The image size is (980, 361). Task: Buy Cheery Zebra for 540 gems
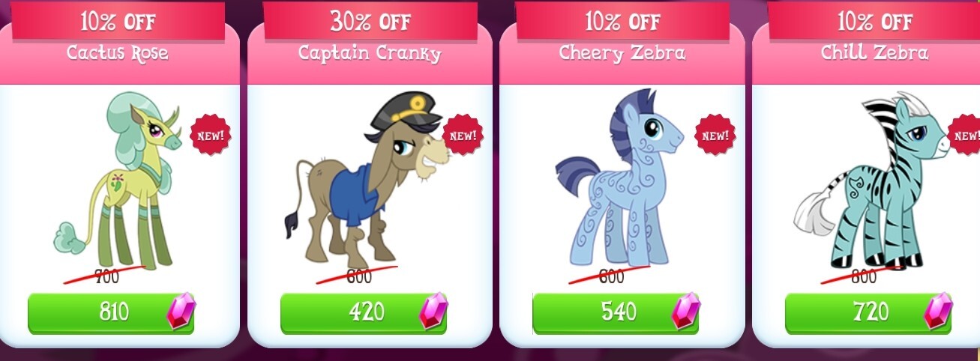coord(616,312)
